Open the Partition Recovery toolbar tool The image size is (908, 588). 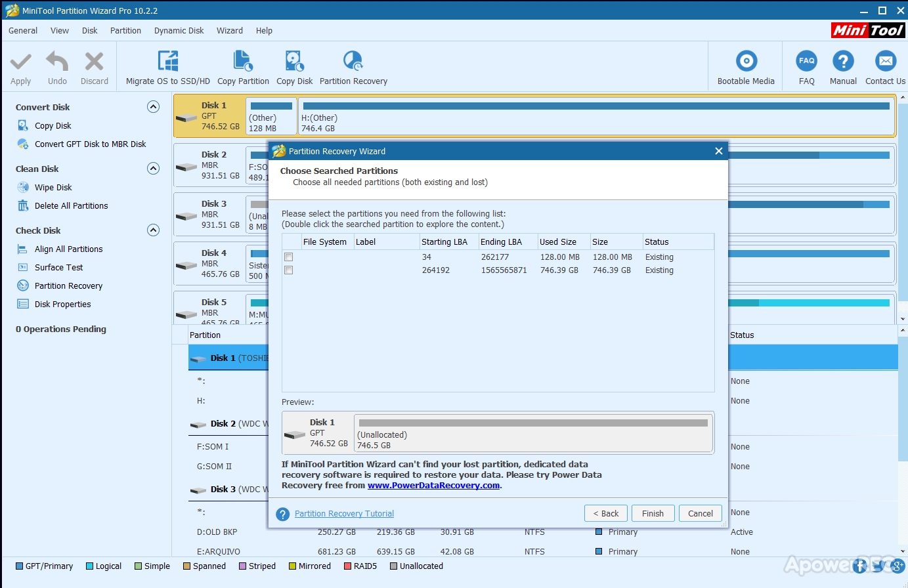coord(353,61)
